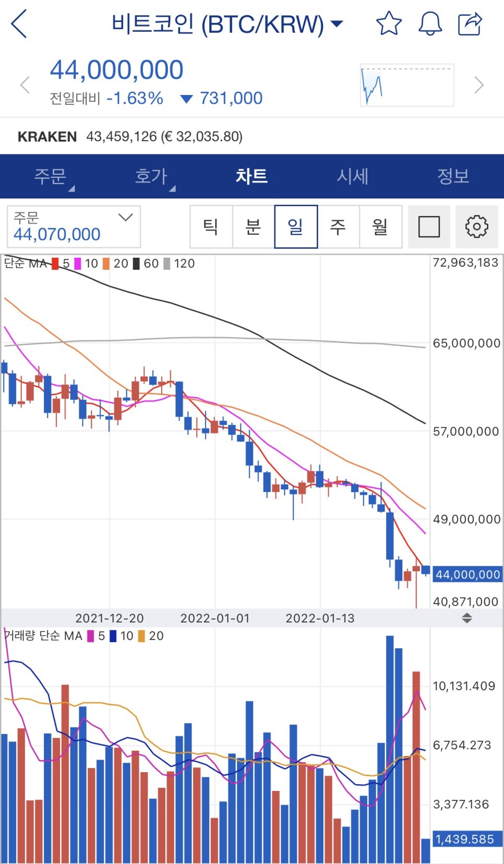The image size is (504, 864).
Task: Go back with the top-left arrow
Action: tap(19, 24)
